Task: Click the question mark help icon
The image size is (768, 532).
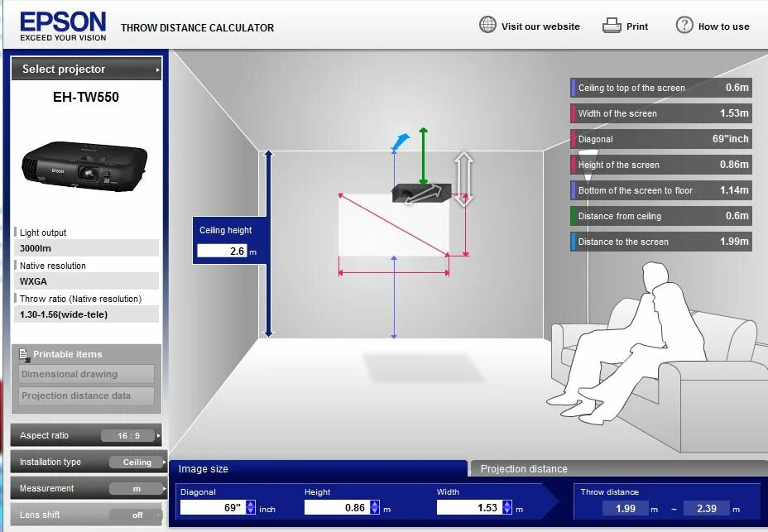Action: point(684,25)
